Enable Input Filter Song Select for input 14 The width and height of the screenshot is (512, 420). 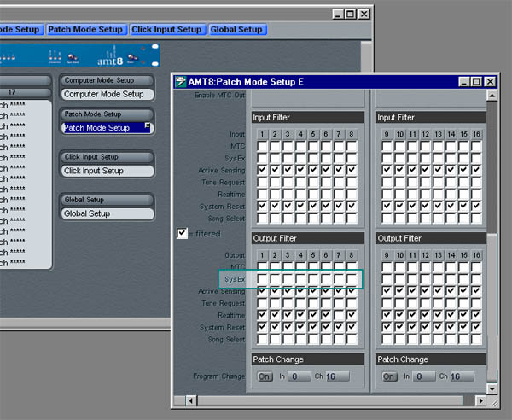(x=451, y=219)
